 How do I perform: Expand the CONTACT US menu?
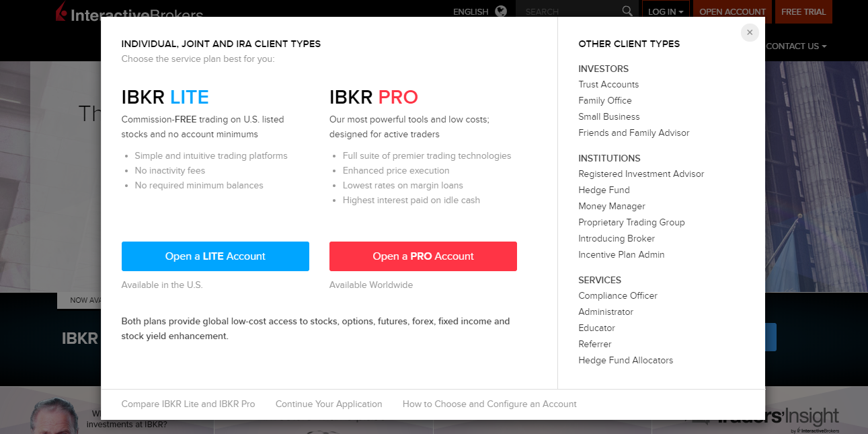[x=796, y=46]
